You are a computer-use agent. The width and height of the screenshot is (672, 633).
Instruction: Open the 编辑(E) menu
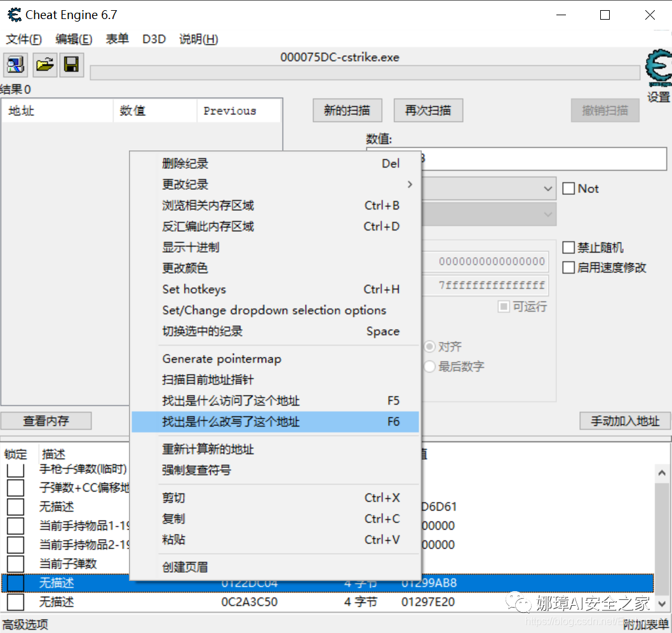coord(74,39)
